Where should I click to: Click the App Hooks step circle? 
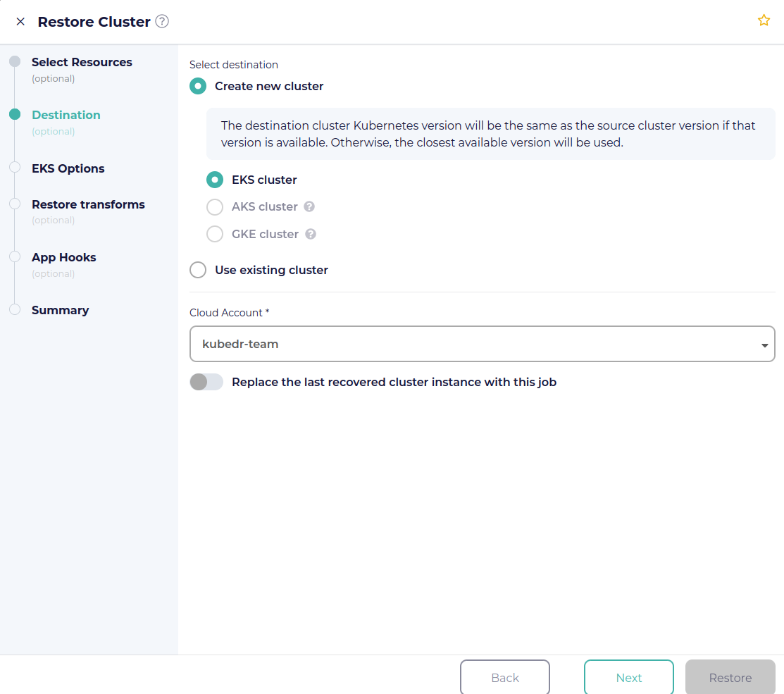[14, 256]
